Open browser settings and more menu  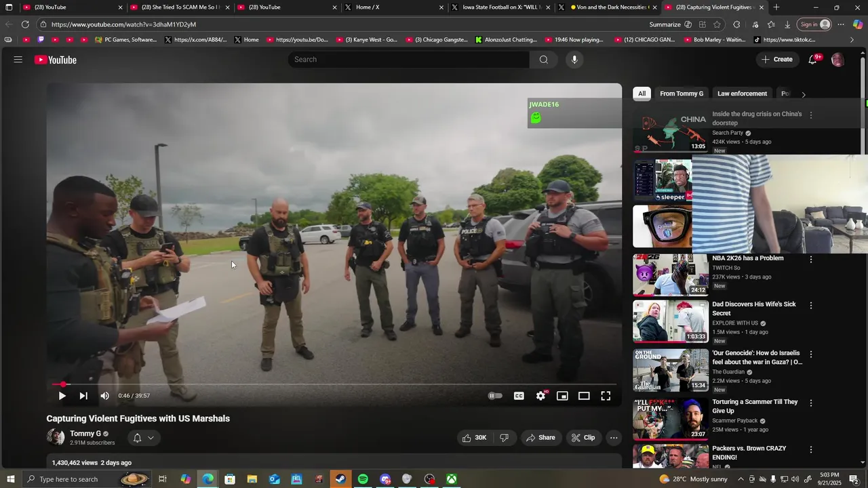(841, 24)
